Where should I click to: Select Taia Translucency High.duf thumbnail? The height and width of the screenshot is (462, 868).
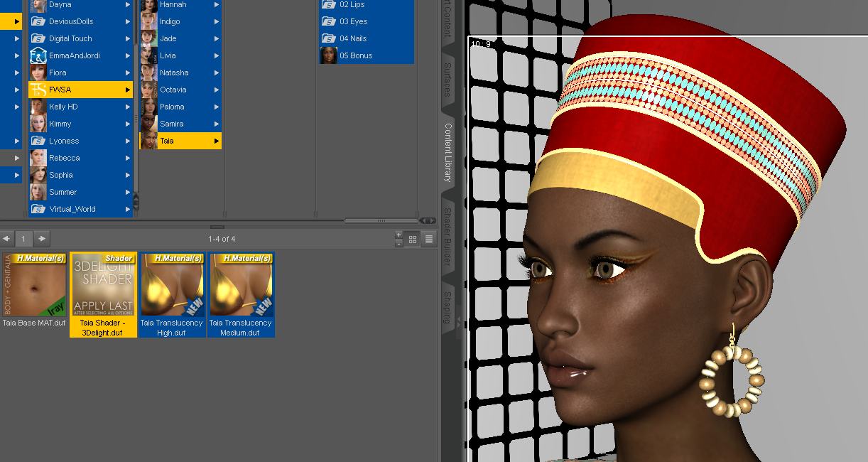tap(171, 294)
